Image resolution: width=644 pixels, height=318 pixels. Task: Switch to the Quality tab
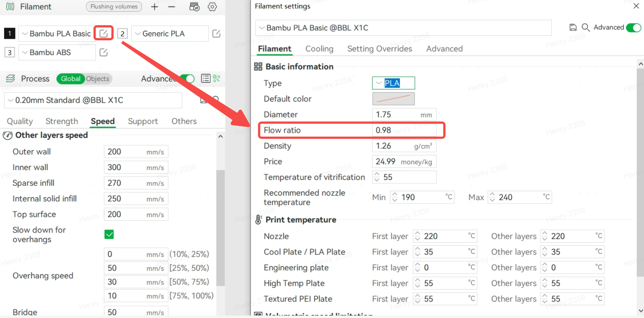click(20, 121)
